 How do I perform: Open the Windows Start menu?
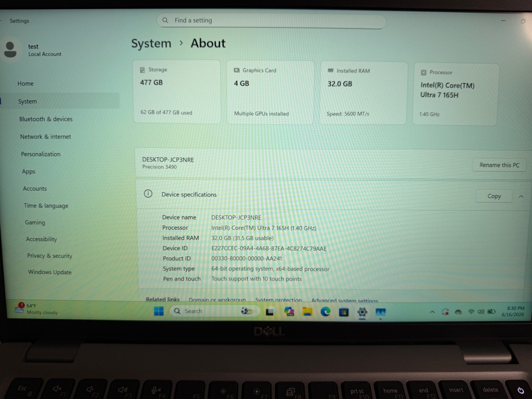pyautogui.click(x=159, y=311)
